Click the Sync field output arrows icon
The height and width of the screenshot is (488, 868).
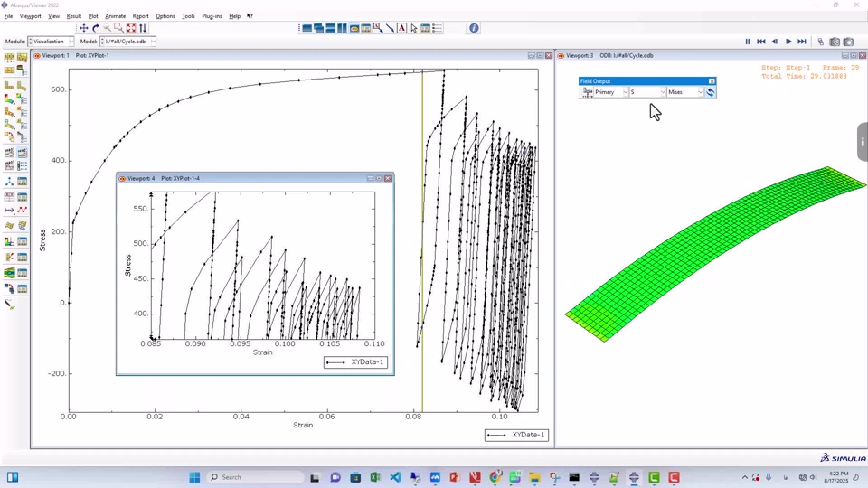pos(711,92)
